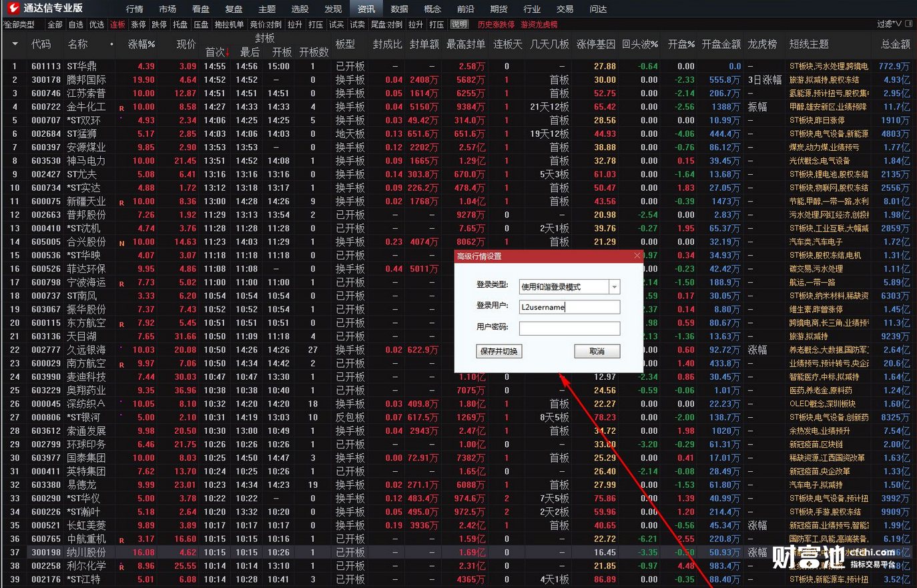
Task: Open the 拖拉机单 tab
Action: click(229, 25)
